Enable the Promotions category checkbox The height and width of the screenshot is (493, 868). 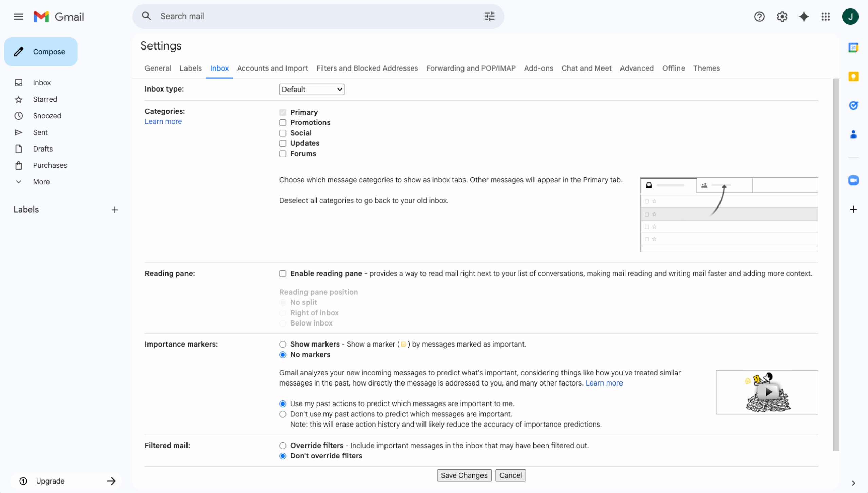[x=283, y=123]
